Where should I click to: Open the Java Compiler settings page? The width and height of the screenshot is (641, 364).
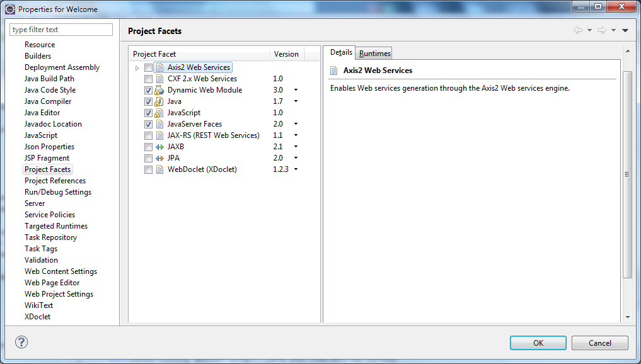(48, 101)
